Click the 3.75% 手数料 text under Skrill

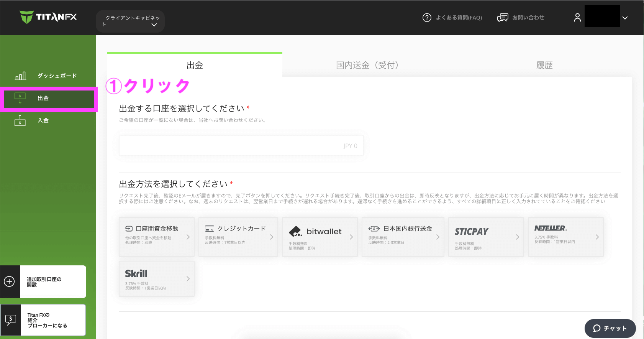click(x=137, y=283)
